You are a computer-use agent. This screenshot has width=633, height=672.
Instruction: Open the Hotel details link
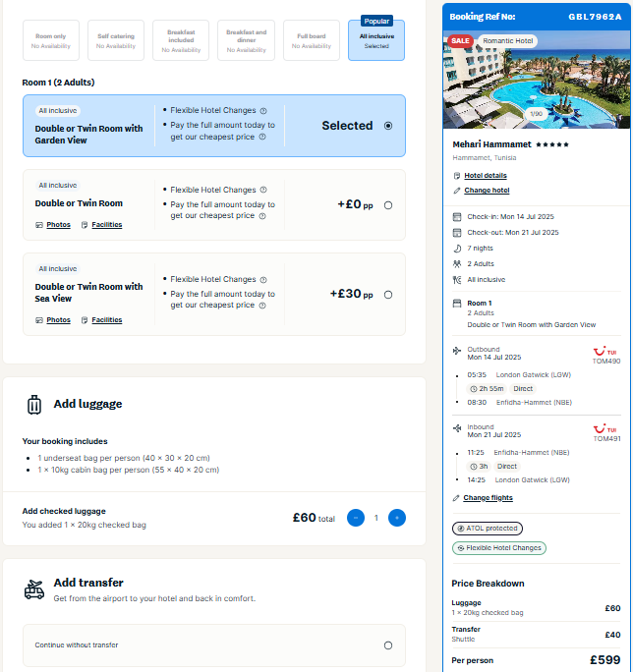(x=486, y=175)
